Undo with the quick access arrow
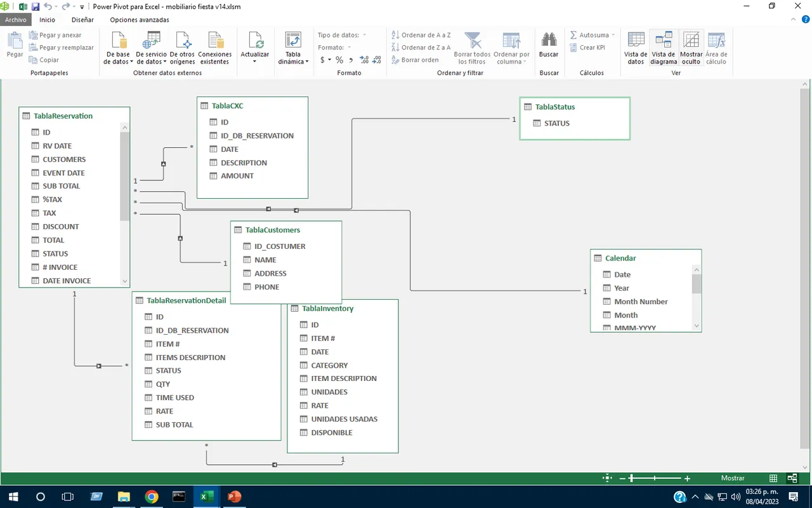The image size is (812, 508). [48, 6]
